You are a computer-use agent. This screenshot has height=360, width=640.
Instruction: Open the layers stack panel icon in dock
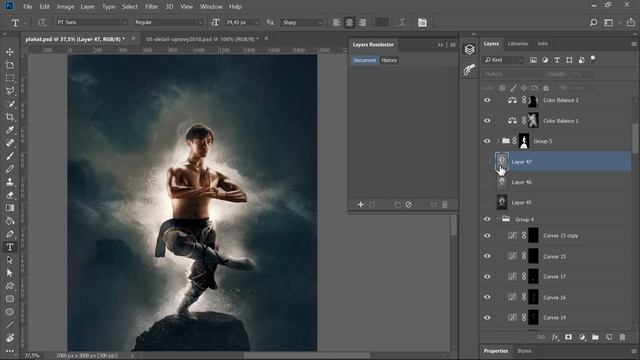(x=469, y=49)
